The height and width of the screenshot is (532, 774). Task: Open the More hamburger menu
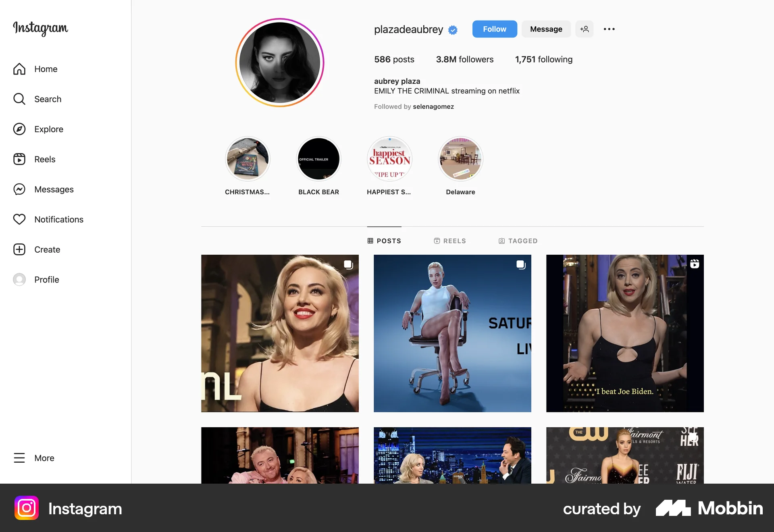tap(19, 458)
